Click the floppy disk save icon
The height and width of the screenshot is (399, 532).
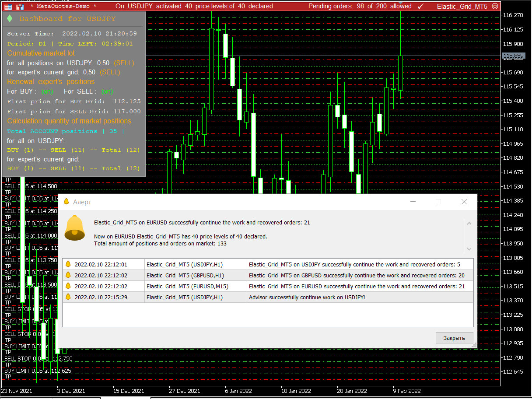(x=20, y=7)
